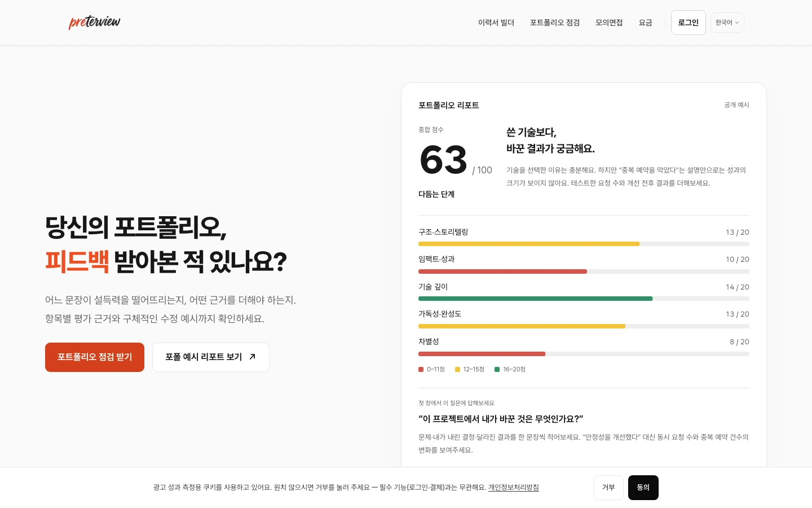Click the 포트폴리오 리포트 card title
Image resolution: width=812 pixels, height=508 pixels.
[x=449, y=106]
